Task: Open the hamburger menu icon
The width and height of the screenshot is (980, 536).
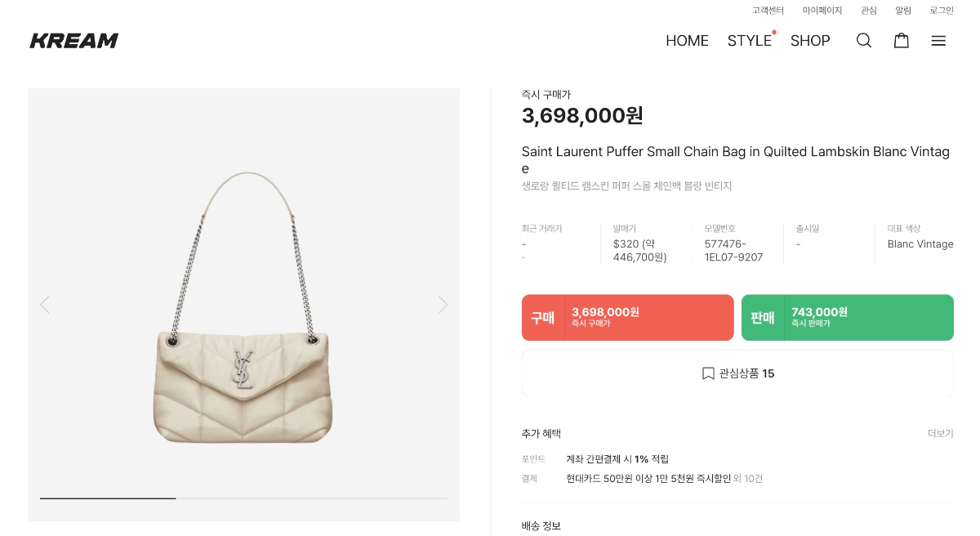Action: point(938,41)
